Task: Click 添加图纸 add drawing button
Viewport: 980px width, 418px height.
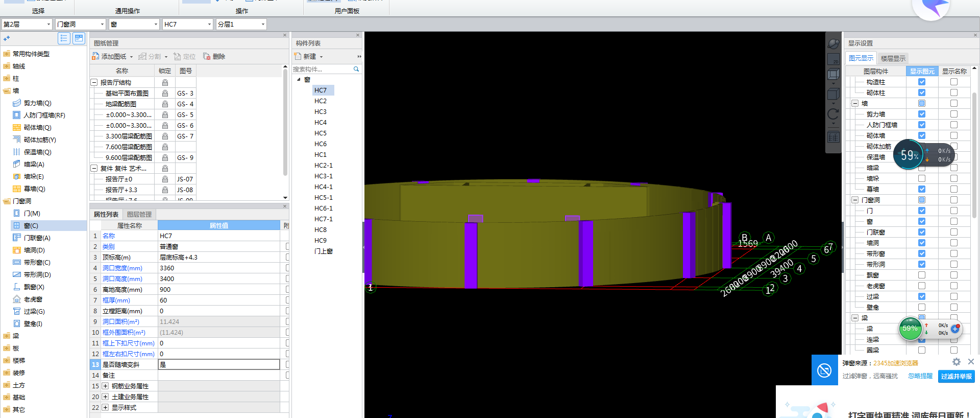Action: click(x=110, y=56)
